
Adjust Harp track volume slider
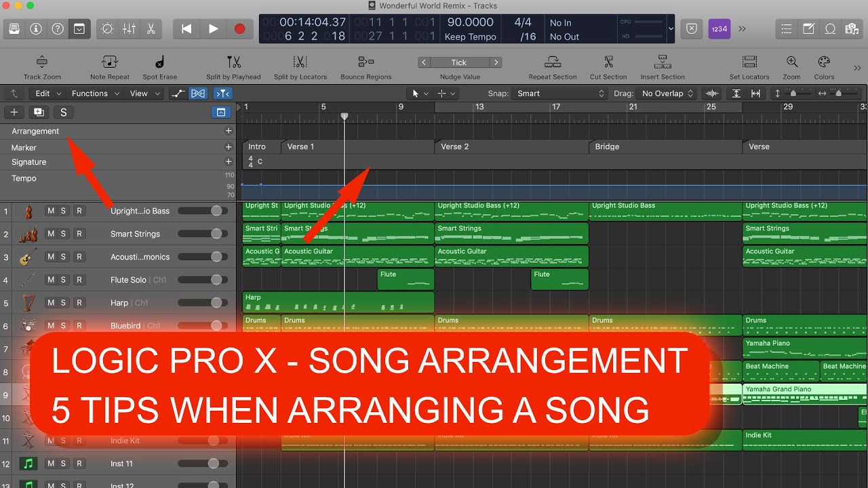pyautogui.click(x=203, y=303)
